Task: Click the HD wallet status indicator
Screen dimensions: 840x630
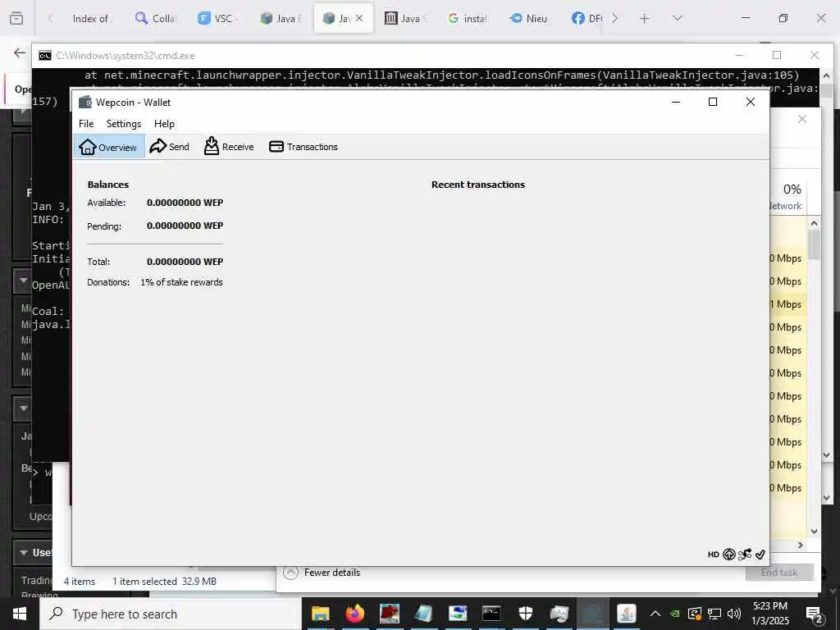Action: click(x=714, y=555)
